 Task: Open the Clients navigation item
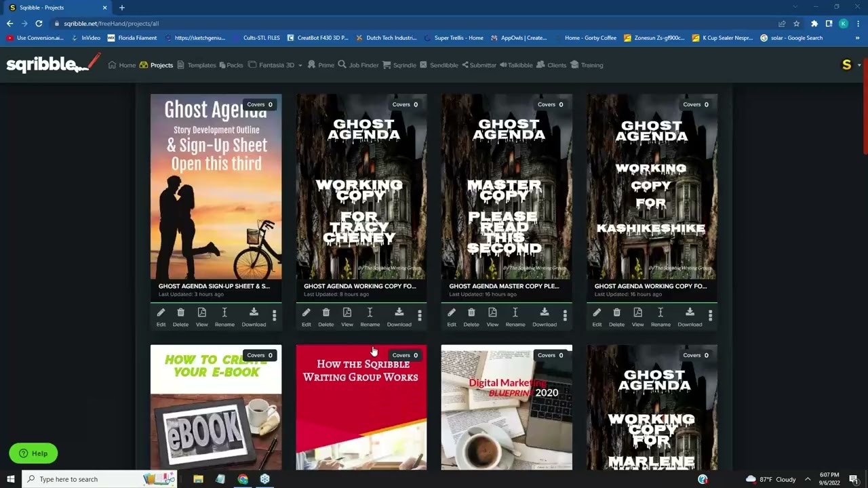pyautogui.click(x=551, y=65)
